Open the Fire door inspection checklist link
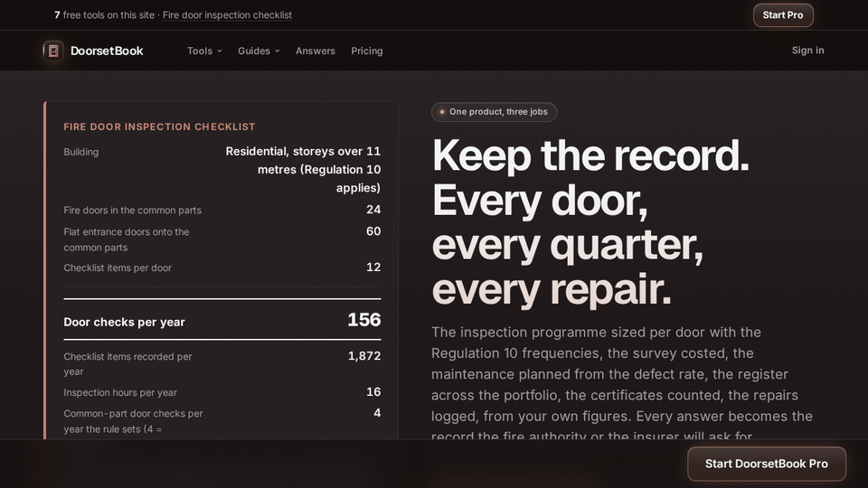This screenshot has height=488, width=868. click(227, 15)
